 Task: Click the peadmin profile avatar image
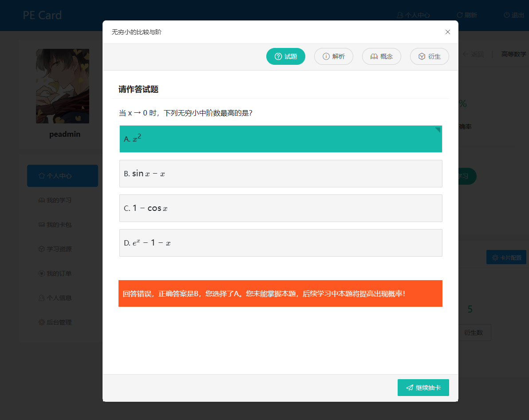[63, 86]
